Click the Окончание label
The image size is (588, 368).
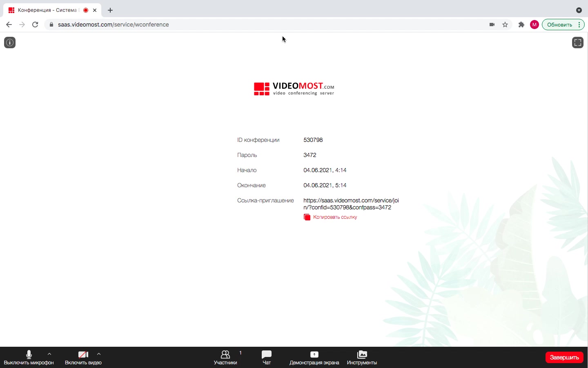pos(252,185)
